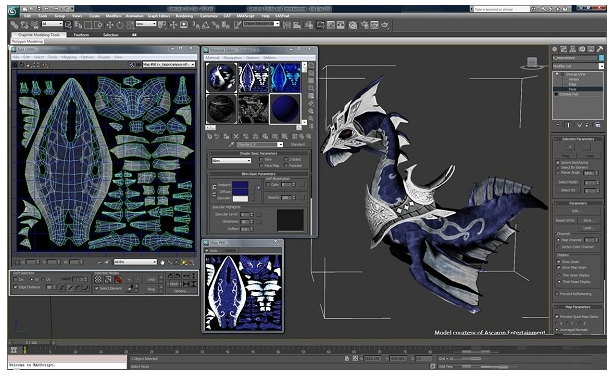
Task: Open the Create command panel tab
Action: [x=554, y=49]
